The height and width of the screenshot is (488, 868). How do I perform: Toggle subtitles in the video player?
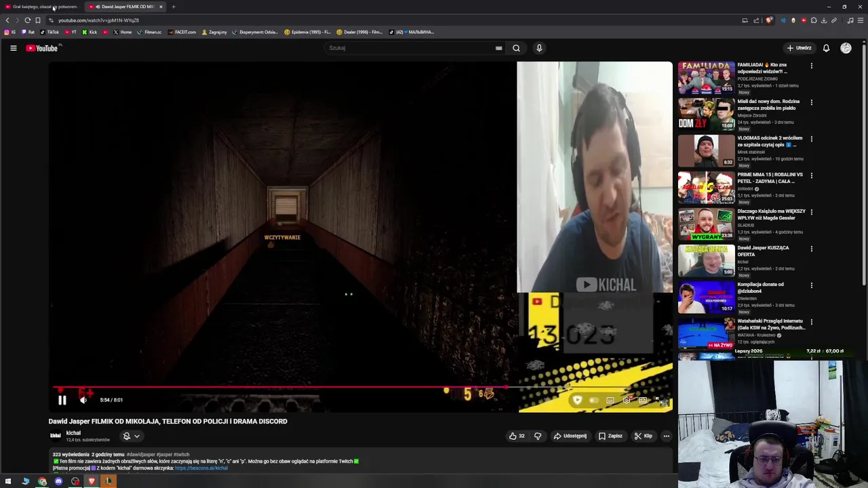tap(610, 401)
